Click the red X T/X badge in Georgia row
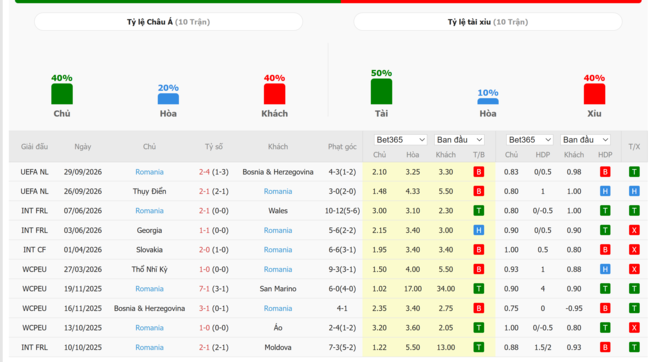Image resolution: width=650 pixels, height=362 pixels. tap(634, 230)
